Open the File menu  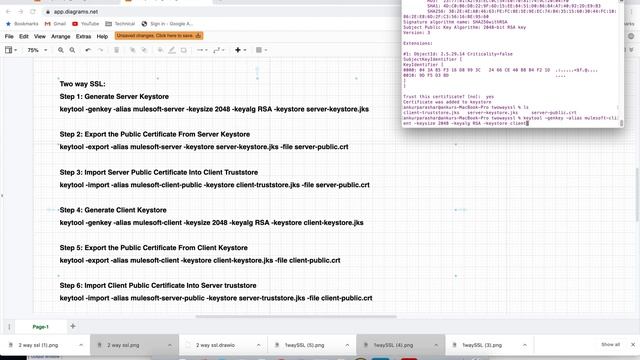coord(9,36)
